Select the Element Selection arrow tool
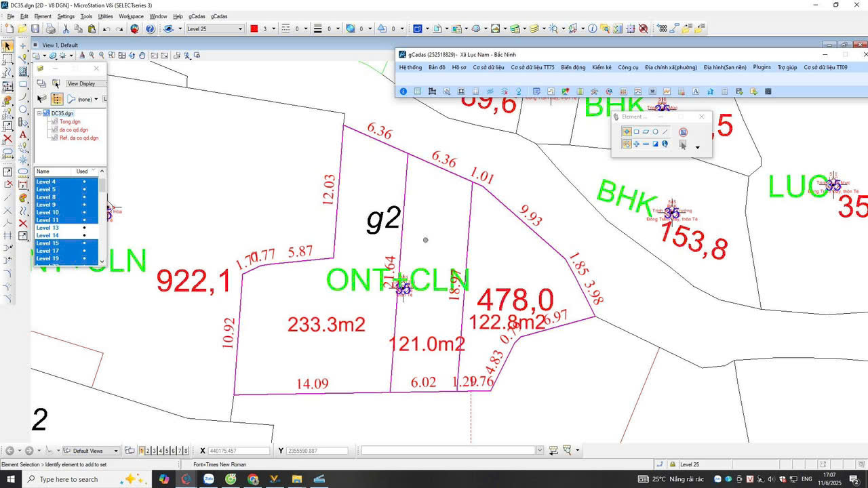868x488 pixels. (7, 46)
